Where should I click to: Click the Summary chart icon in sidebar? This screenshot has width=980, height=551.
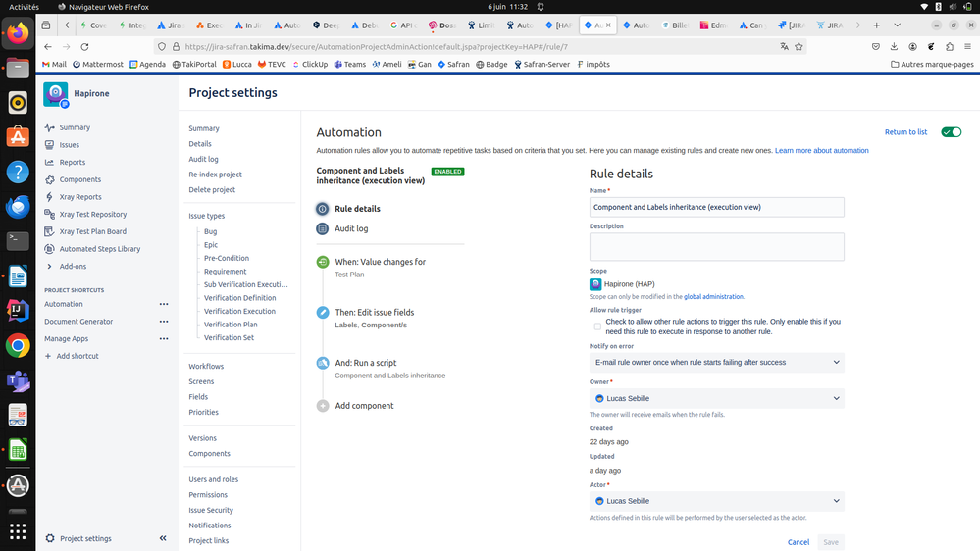click(x=50, y=127)
